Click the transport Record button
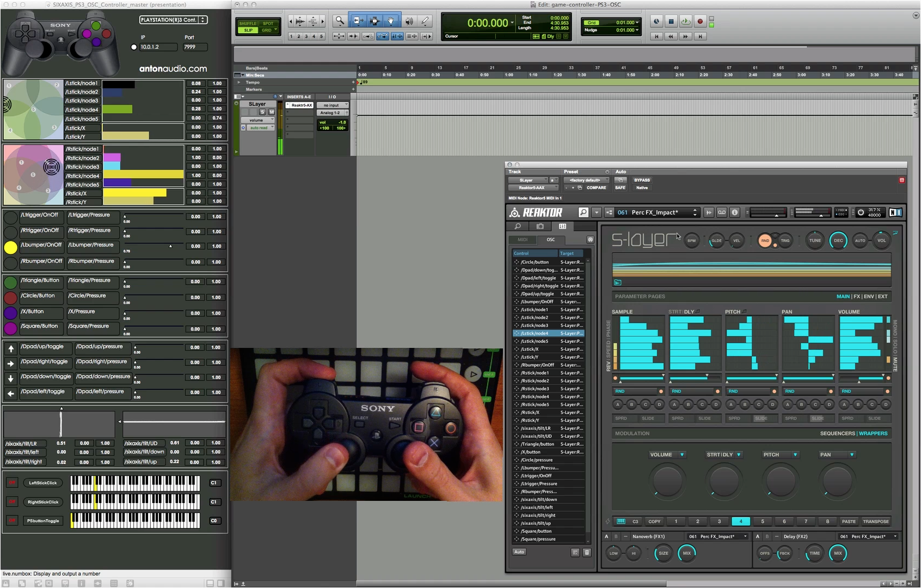This screenshot has height=588, width=921. 700,22
